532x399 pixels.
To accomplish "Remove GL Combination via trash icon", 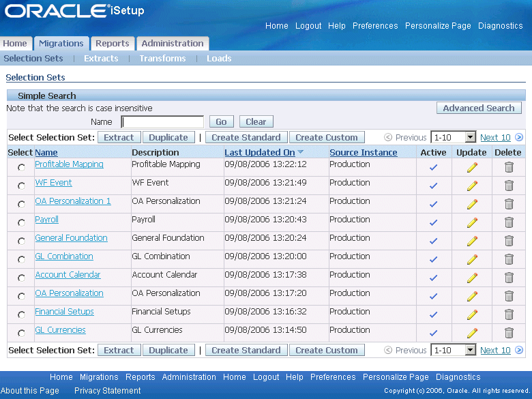I will [x=509, y=259].
